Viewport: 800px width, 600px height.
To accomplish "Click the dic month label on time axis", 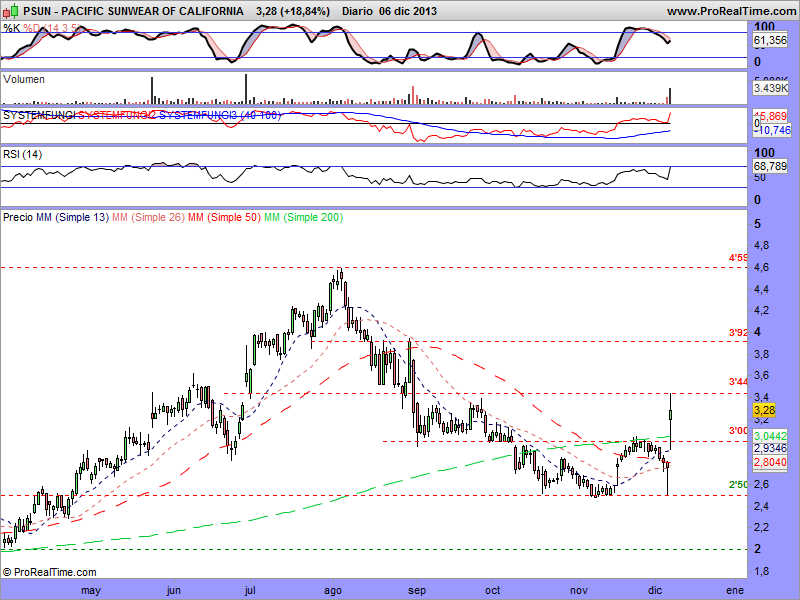I will [x=654, y=591].
